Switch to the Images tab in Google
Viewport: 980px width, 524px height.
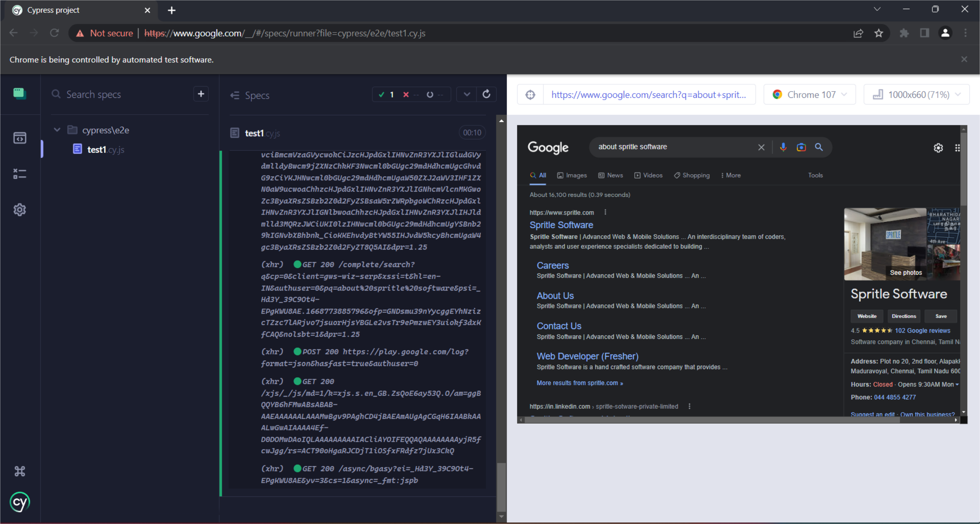click(572, 175)
